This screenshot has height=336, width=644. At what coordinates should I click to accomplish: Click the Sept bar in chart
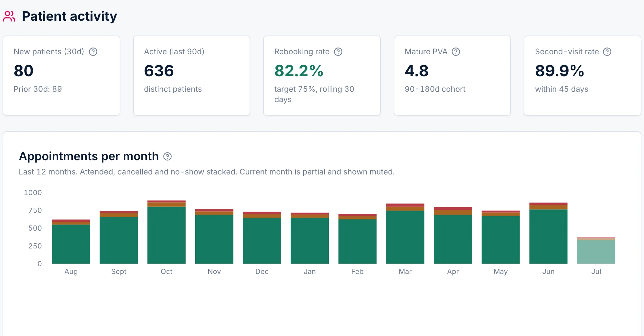coord(119,237)
